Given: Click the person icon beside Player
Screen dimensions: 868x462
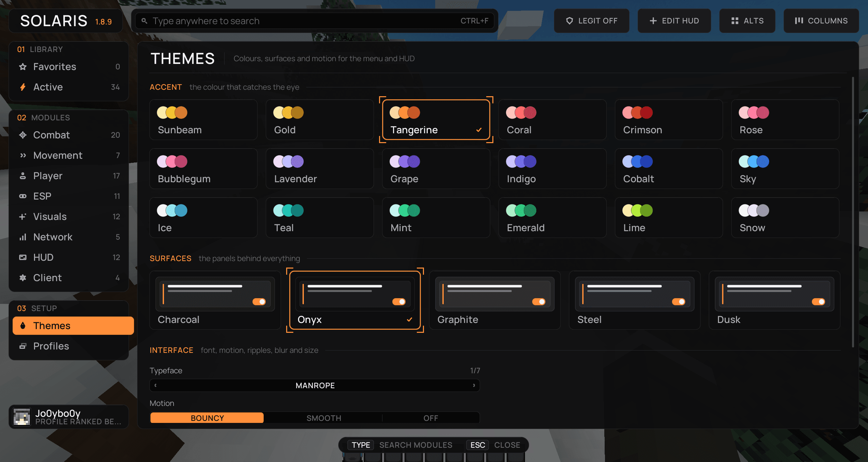Looking at the screenshot, I should coord(23,176).
